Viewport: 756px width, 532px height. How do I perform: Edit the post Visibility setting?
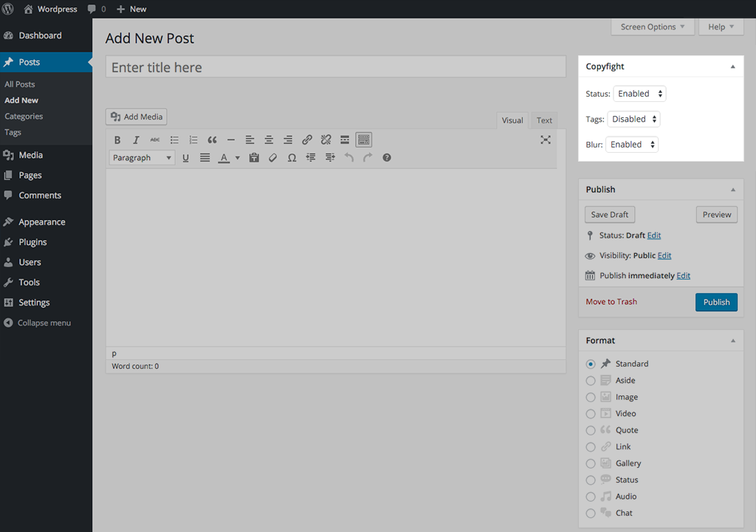664,255
